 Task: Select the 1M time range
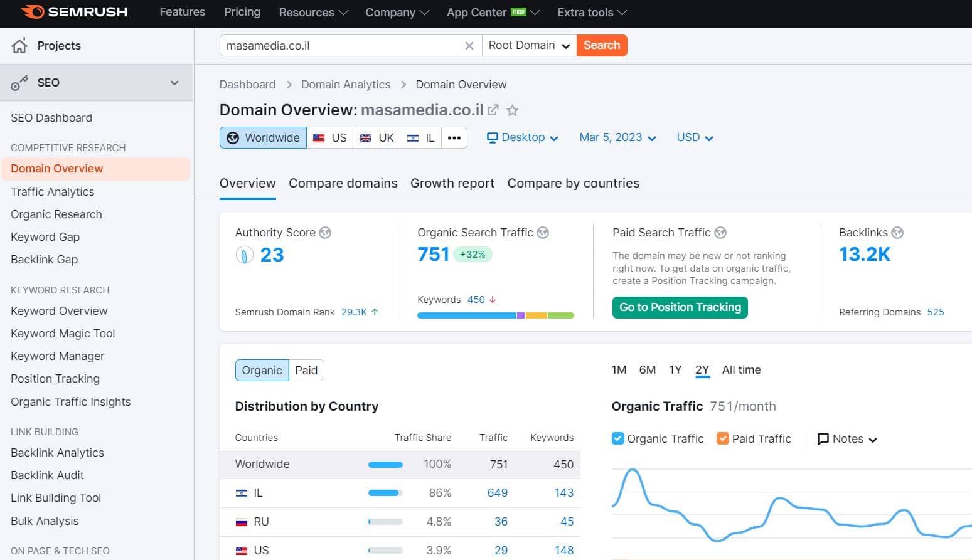click(619, 370)
